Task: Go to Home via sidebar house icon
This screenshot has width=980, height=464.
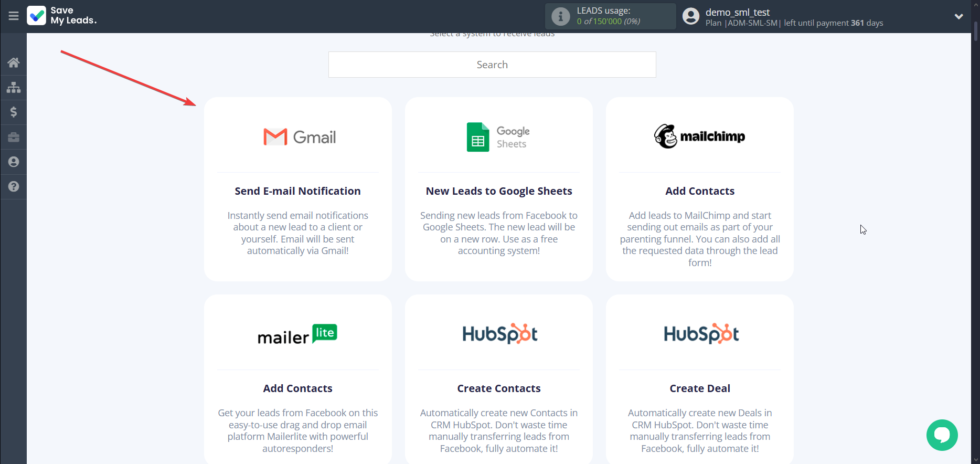Action: (x=14, y=62)
